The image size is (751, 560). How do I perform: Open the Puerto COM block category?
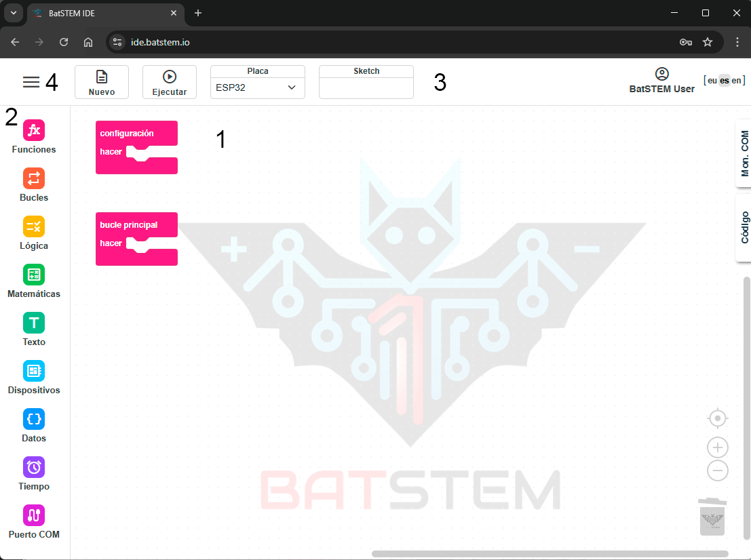[34, 515]
